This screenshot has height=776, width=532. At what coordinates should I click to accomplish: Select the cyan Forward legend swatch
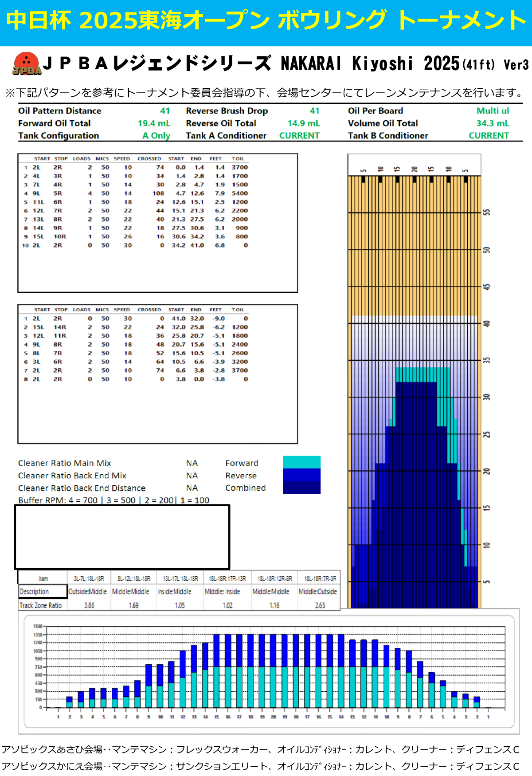pyautogui.click(x=301, y=462)
